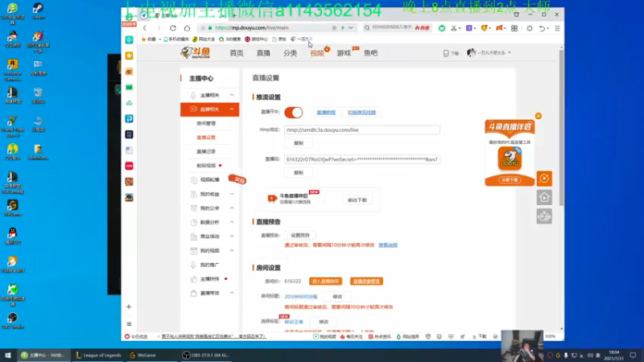Open 房间管理 in the sidebar
Image resolution: width=644 pixels, height=362 pixels.
pos(206,124)
